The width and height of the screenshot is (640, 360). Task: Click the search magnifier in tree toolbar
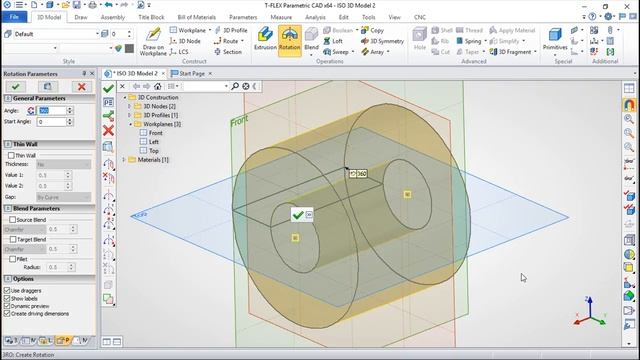[x=235, y=86]
